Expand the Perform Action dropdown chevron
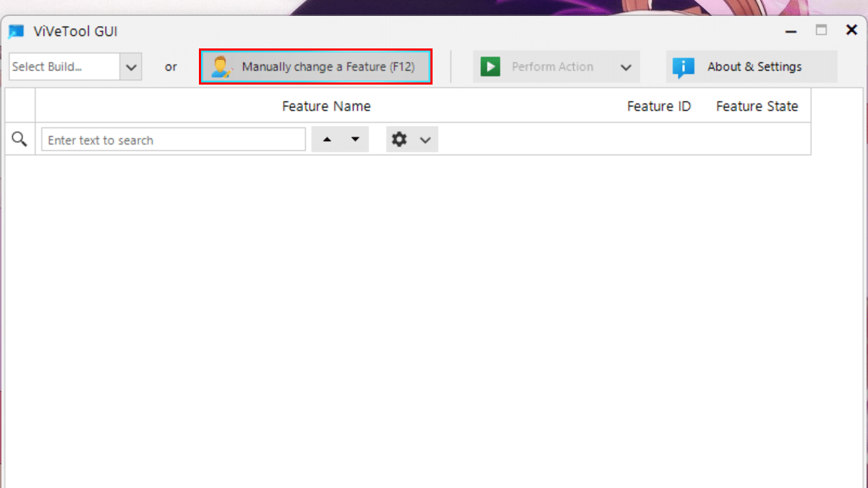The width and height of the screenshot is (868, 488). [626, 67]
